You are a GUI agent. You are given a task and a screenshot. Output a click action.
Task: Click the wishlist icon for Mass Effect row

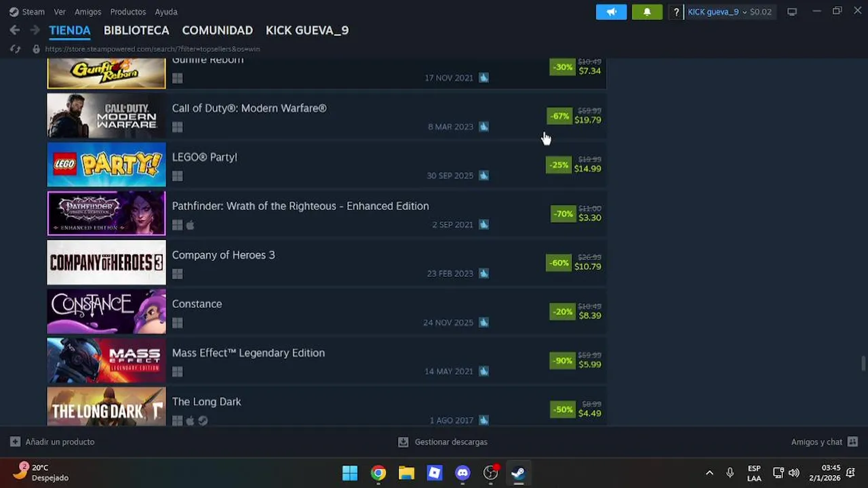click(484, 371)
